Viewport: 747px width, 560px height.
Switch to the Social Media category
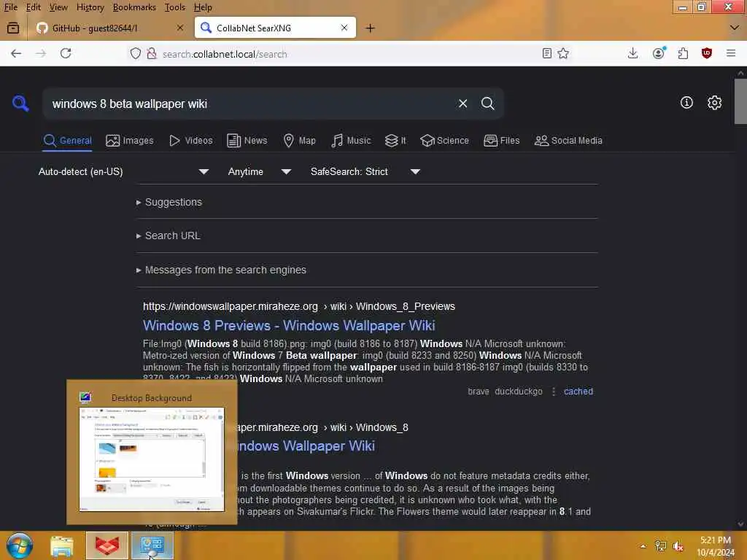point(568,141)
